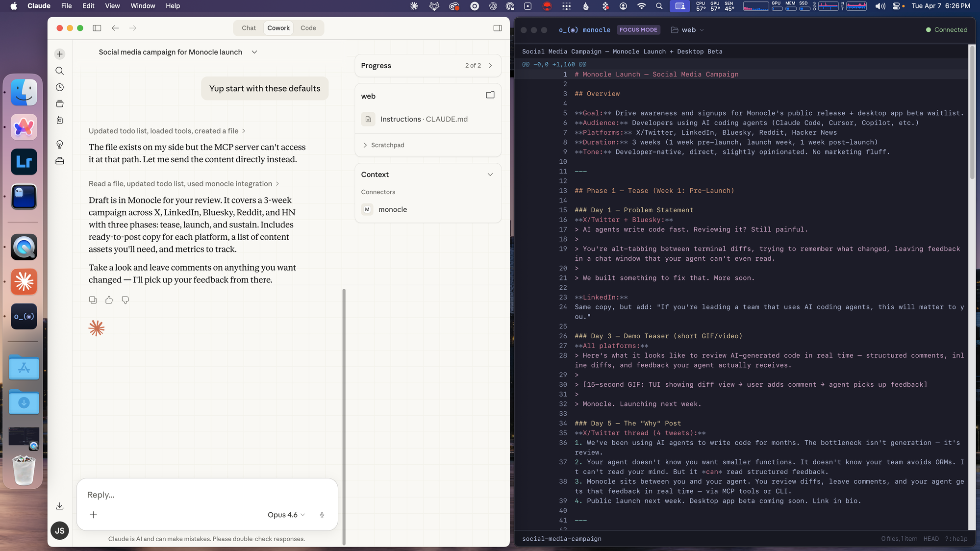Click the Claude chat vertical scrollbar
Image resolution: width=980 pixels, height=551 pixels.
(344, 417)
